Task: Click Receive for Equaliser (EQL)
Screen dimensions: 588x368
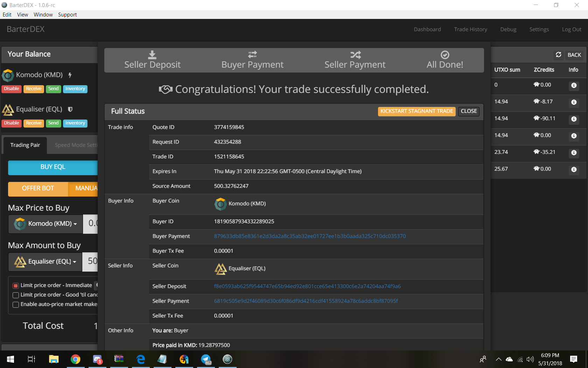Action: click(x=34, y=123)
